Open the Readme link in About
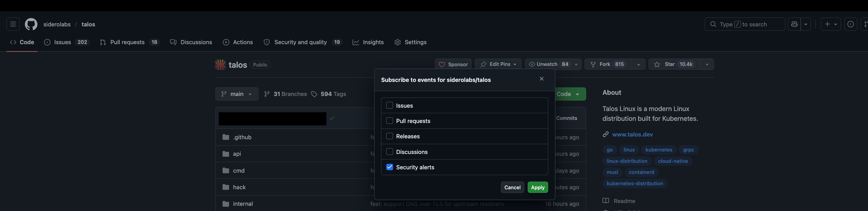Viewport: 868px width, 211px height. point(619,201)
